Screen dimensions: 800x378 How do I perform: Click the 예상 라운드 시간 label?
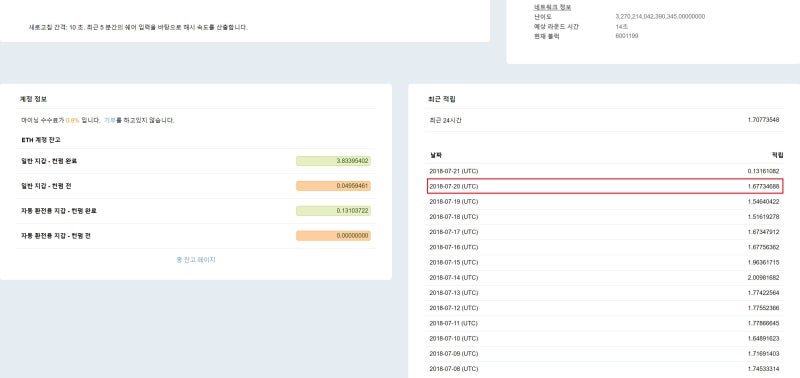(556, 27)
